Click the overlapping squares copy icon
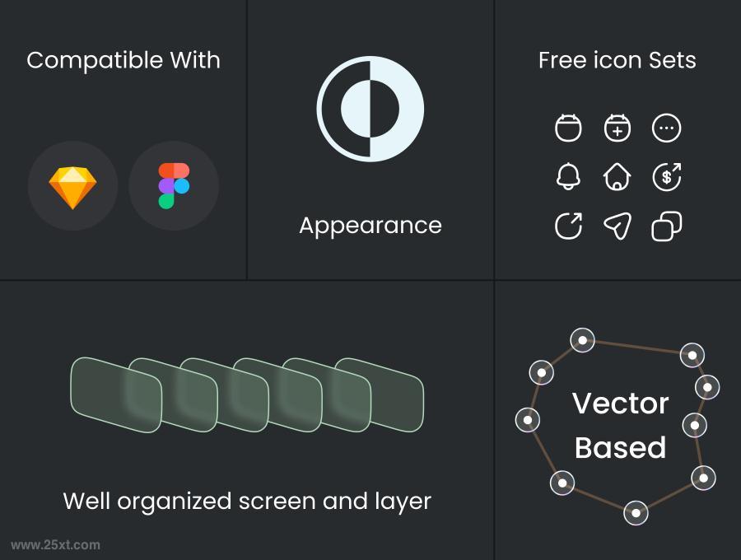Viewport: 741px width, 560px height. [x=666, y=226]
